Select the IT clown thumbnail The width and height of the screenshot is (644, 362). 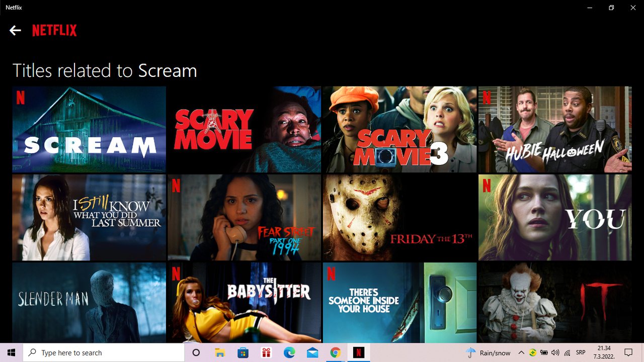point(555,303)
